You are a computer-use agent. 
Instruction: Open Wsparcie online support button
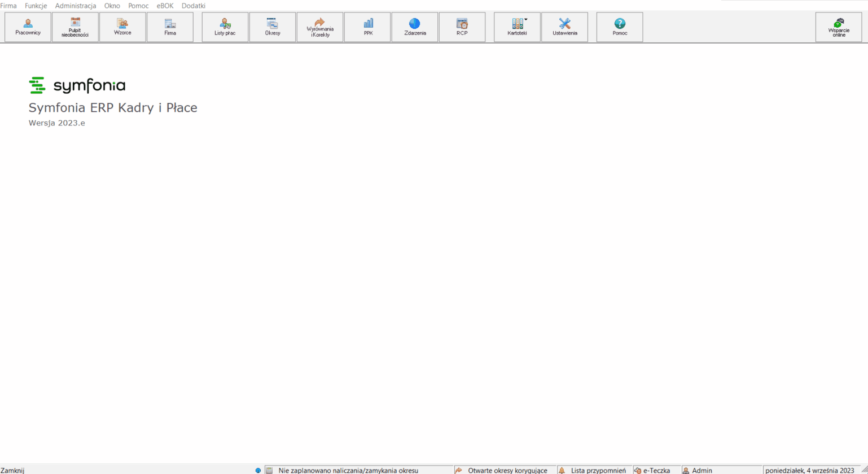[839, 27]
